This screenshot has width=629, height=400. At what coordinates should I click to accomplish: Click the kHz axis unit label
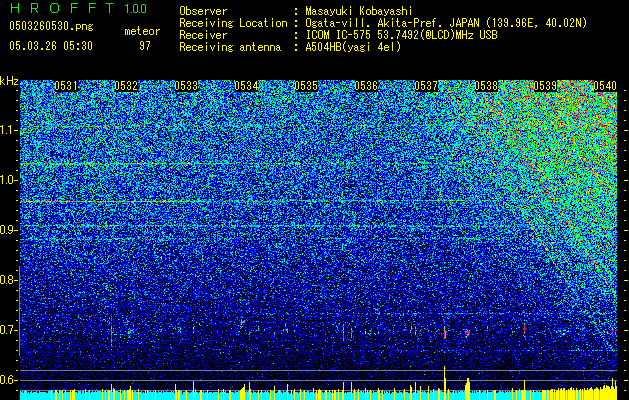[9, 81]
